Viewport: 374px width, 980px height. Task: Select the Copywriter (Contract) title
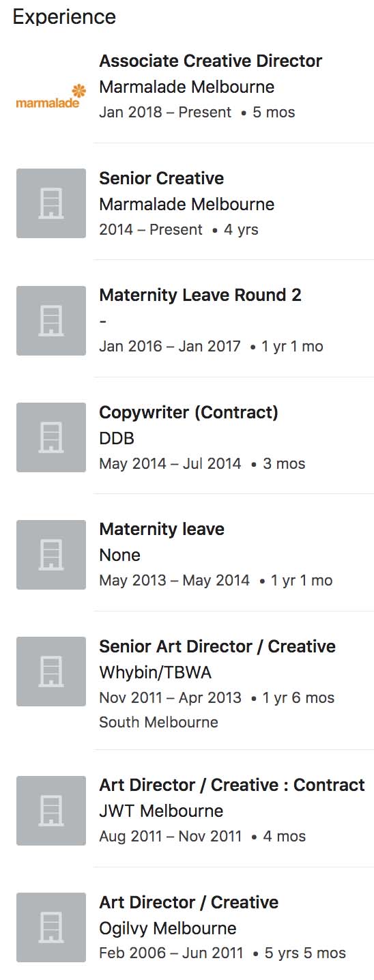pos(189,412)
